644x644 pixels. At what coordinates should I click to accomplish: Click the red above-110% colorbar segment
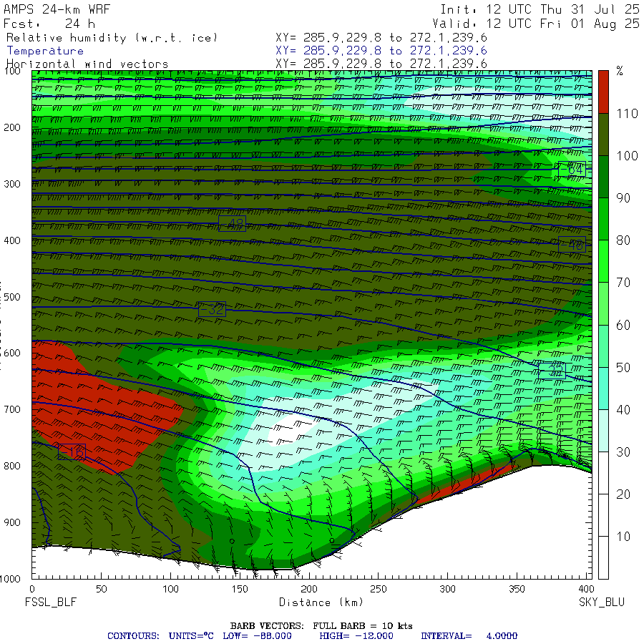603,92
